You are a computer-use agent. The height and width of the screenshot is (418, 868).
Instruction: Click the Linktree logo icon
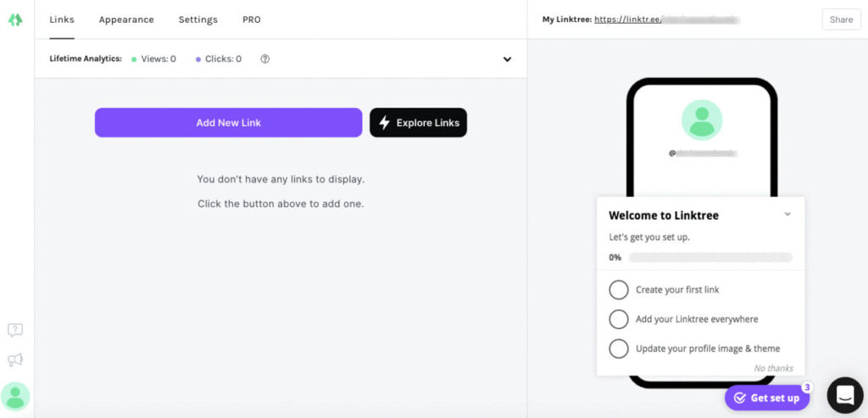tap(15, 20)
